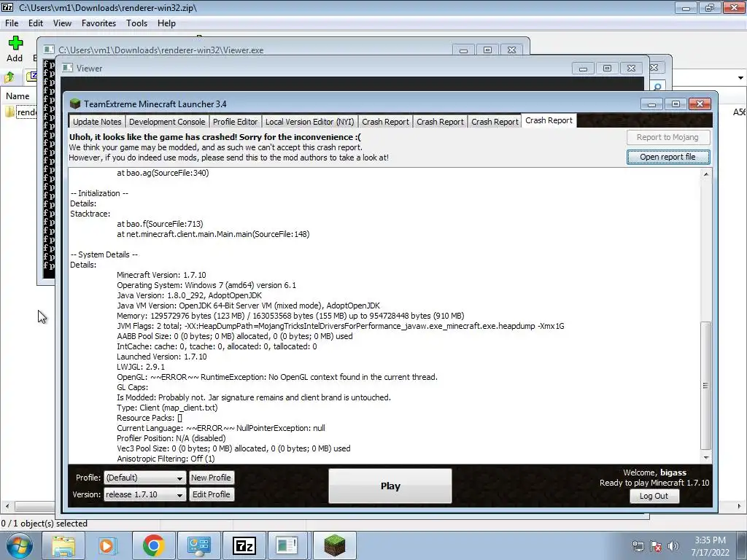Click the Minecraft launcher title bar block icon

tap(75, 104)
